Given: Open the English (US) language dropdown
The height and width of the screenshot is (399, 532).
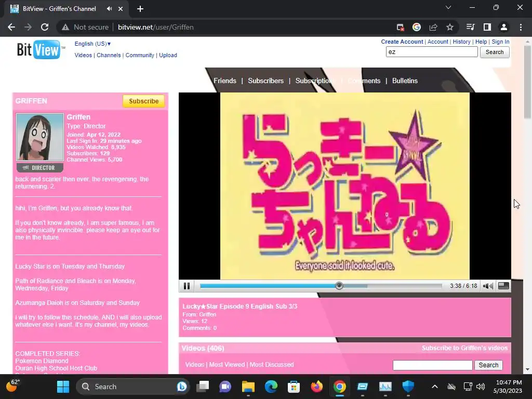Looking at the screenshot, I should click(92, 44).
